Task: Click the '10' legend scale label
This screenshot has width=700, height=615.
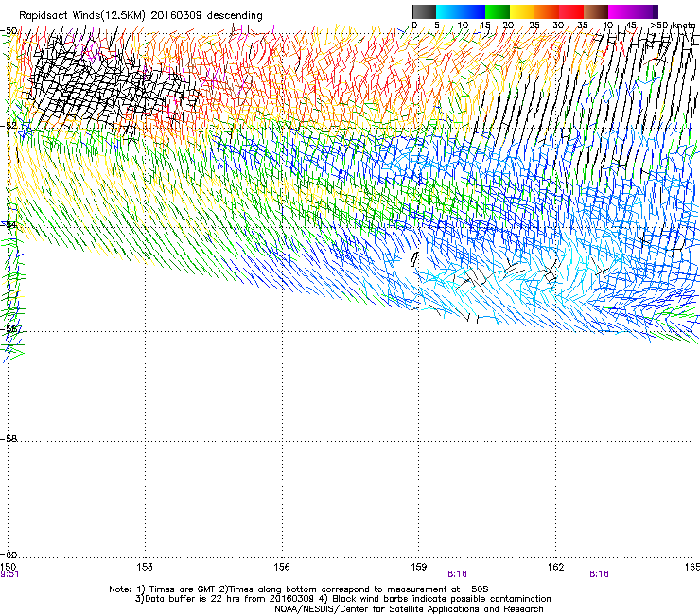Action: (463, 26)
